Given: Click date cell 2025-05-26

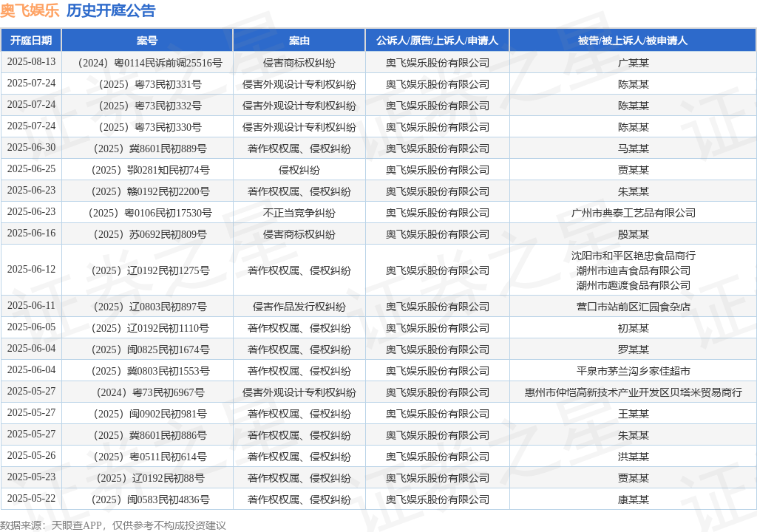Looking at the screenshot, I should (31, 456).
